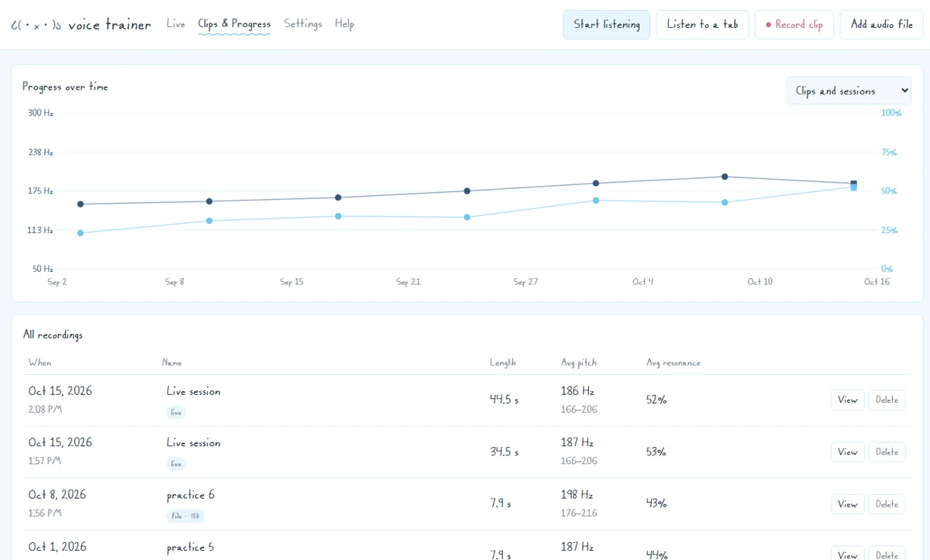Click the 'Avg resonance' column header
Screen dimensions: 930x560
click(673, 362)
